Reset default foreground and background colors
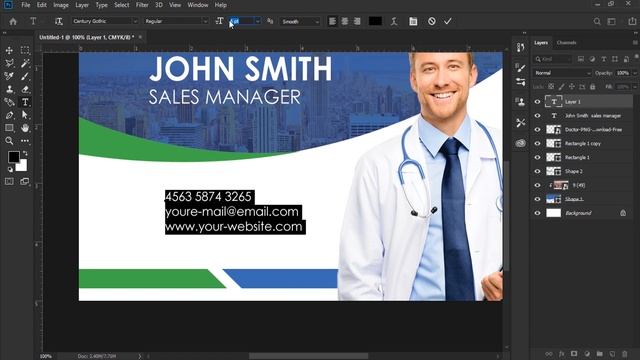640x360 pixels. tap(10, 169)
